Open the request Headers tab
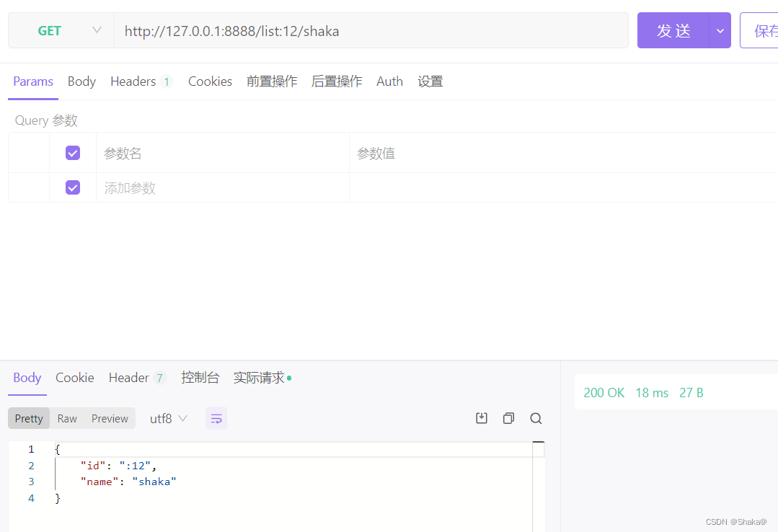Viewport: 778px width, 532px height. pyautogui.click(x=141, y=81)
